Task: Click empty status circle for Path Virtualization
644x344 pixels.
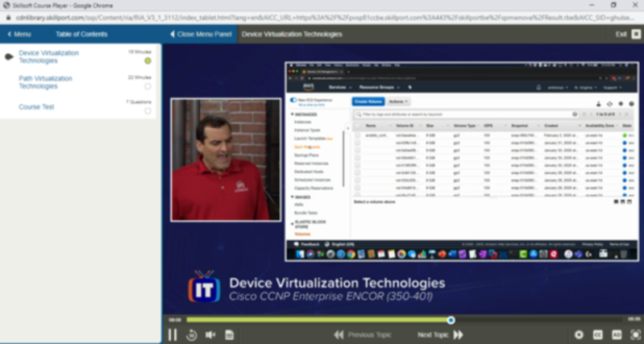Action: [147, 86]
